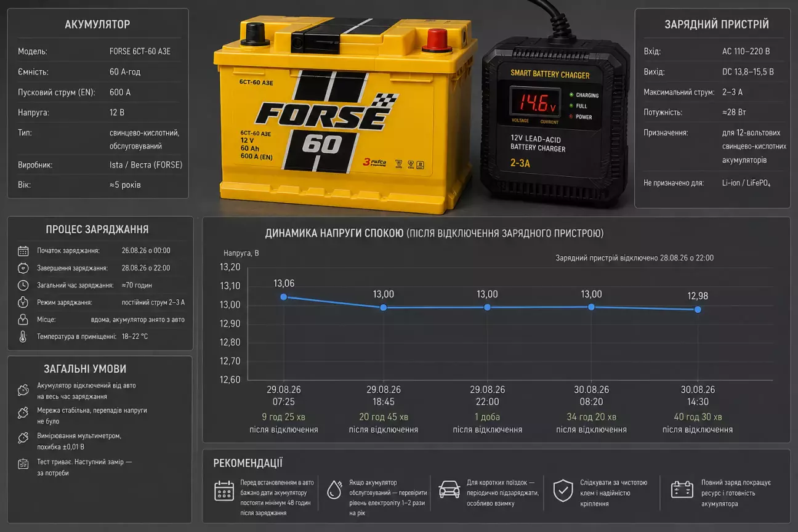Click the icon beside Тест триває
This screenshot has height=532, width=798.
point(23,464)
